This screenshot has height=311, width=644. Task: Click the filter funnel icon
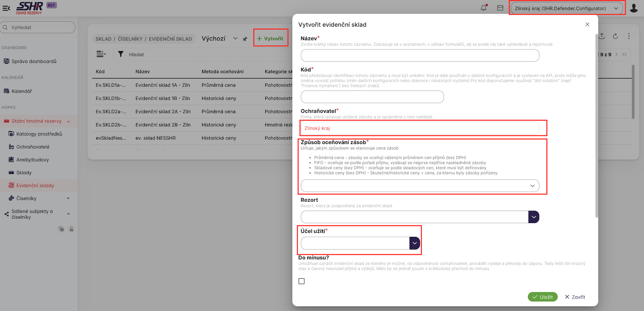pyautogui.click(x=121, y=54)
